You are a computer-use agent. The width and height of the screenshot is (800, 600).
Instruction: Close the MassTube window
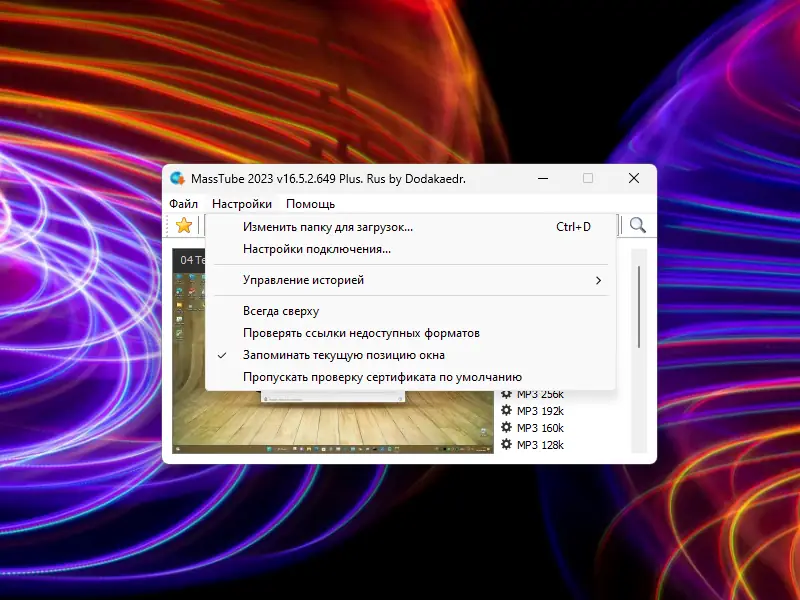[634, 178]
